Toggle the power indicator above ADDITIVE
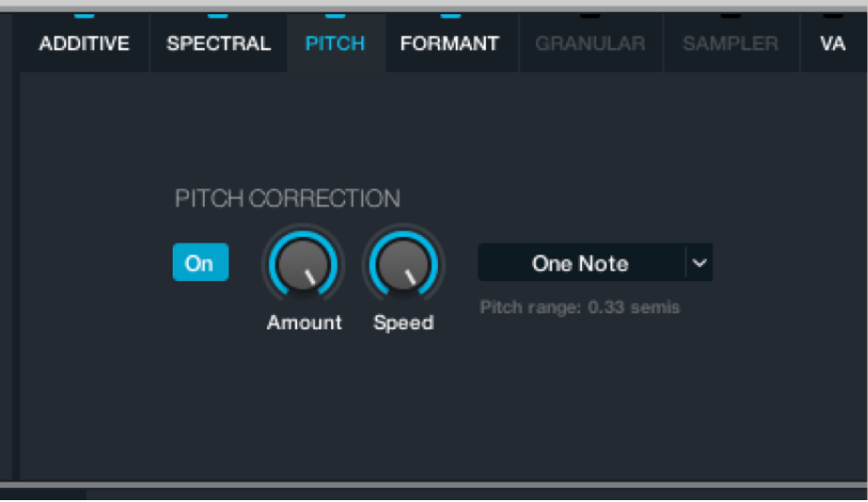 (x=84, y=14)
